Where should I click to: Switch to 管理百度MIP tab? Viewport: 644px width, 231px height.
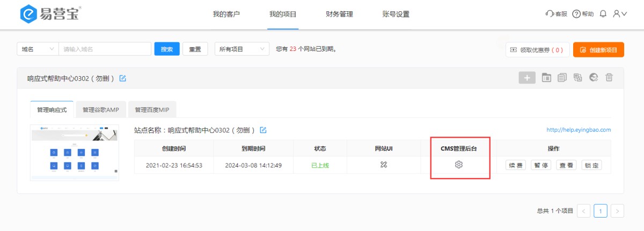[152, 109]
